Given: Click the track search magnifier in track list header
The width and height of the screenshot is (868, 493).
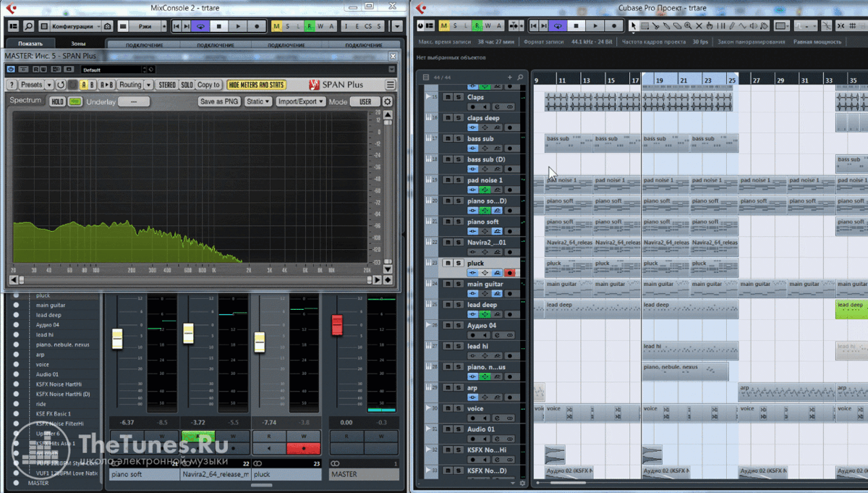Looking at the screenshot, I should [520, 77].
